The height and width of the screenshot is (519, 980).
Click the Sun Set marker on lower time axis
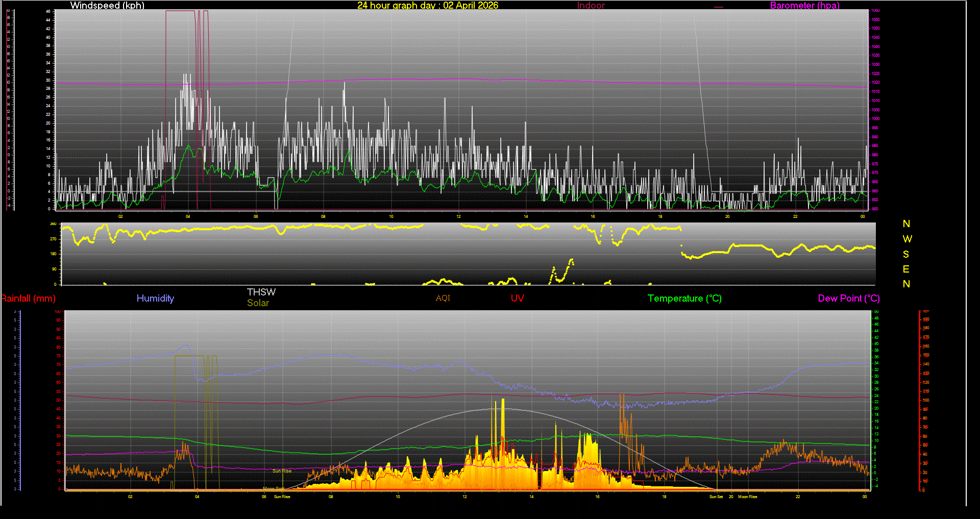(716, 497)
